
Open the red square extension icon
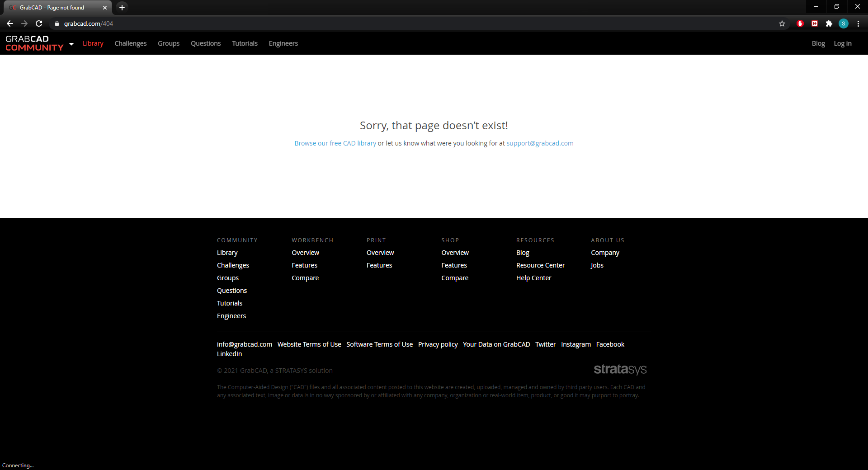(815, 23)
